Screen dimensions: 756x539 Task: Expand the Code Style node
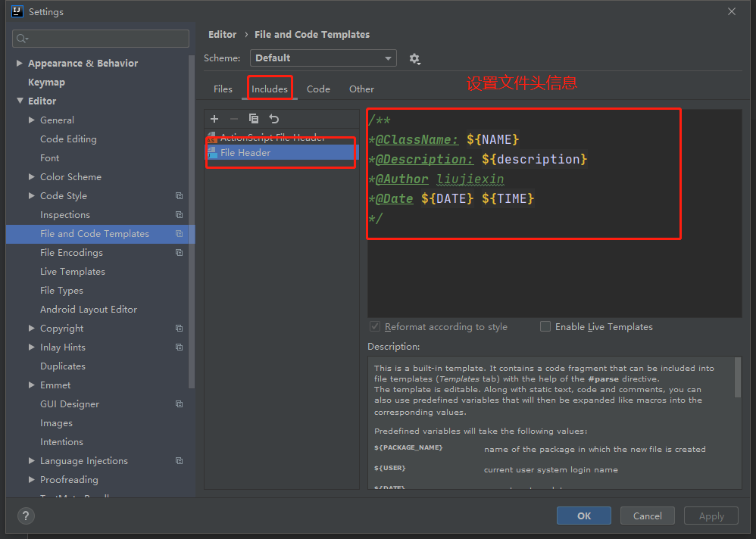pyautogui.click(x=31, y=195)
